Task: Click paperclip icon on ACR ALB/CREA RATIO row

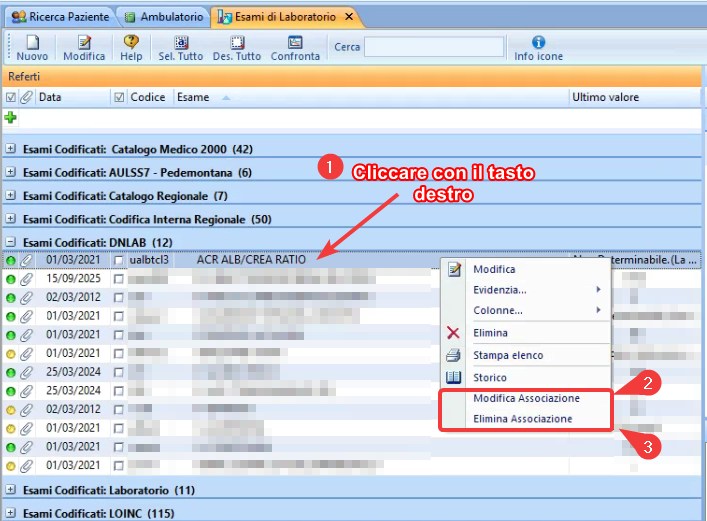Action: pos(27,260)
